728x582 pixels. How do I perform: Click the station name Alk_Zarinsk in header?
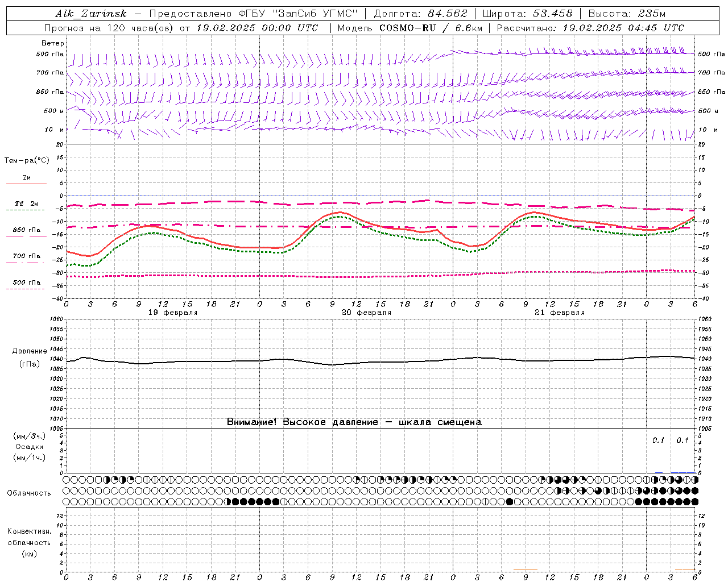point(90,14)
